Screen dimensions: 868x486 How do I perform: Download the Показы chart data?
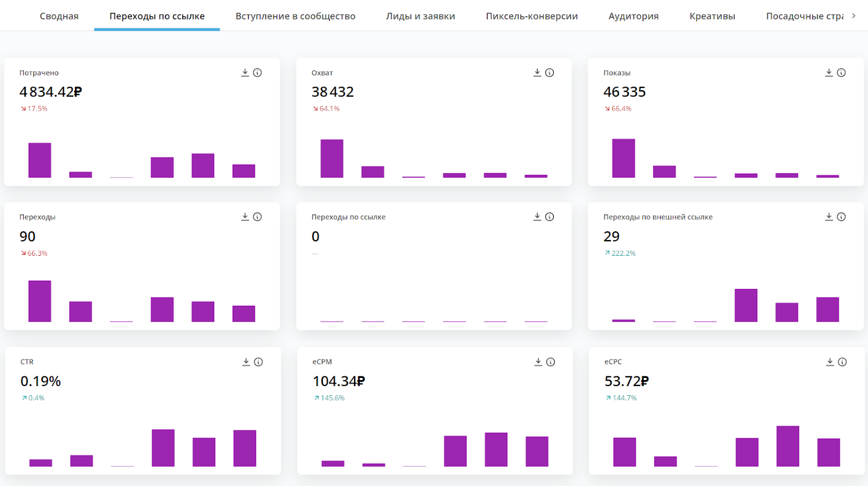point(829,73)
